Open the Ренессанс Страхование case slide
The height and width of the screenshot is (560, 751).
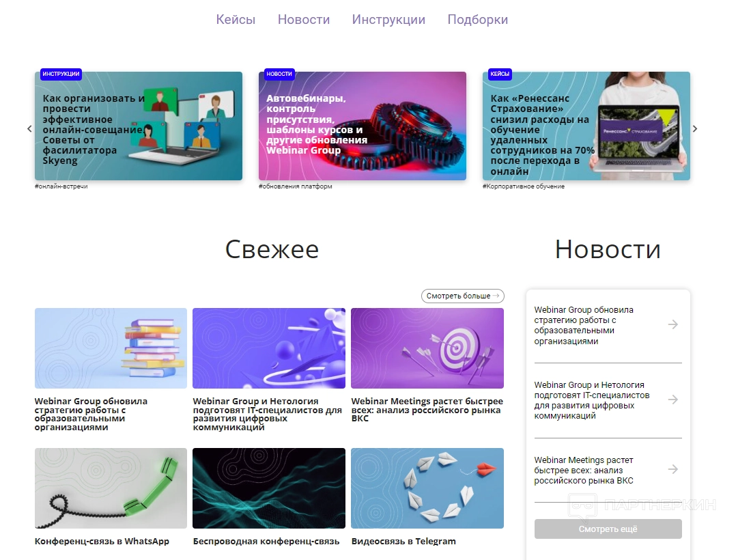click(x=586, y=126)
